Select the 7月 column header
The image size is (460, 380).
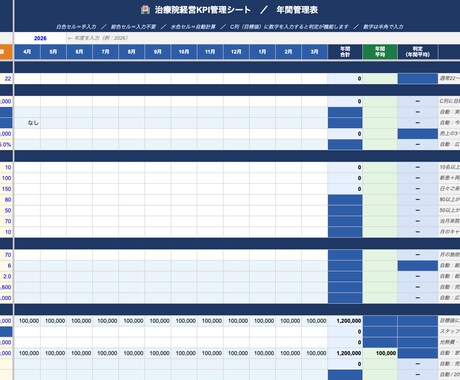[105, 52]
